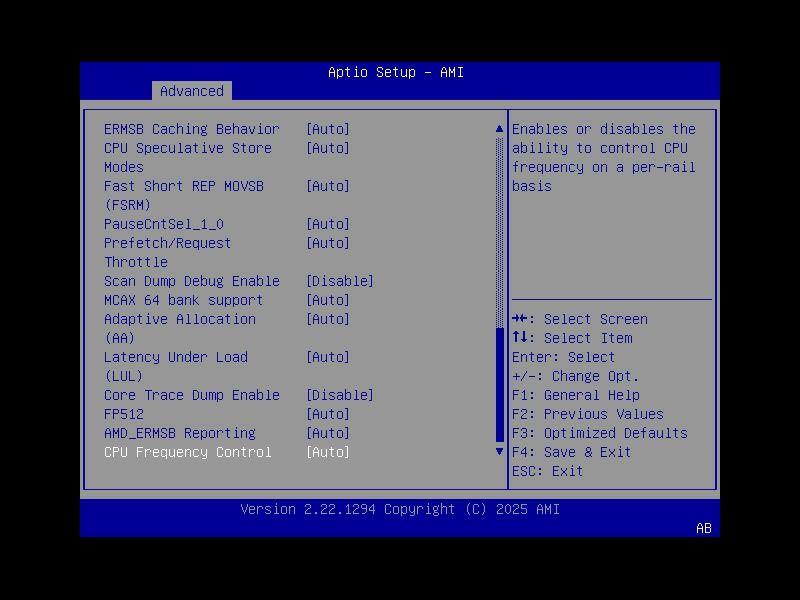This screenshot has width=800, height=600.
Task: Select Latency Under Load (LUL) option
Action: point(176,366)
